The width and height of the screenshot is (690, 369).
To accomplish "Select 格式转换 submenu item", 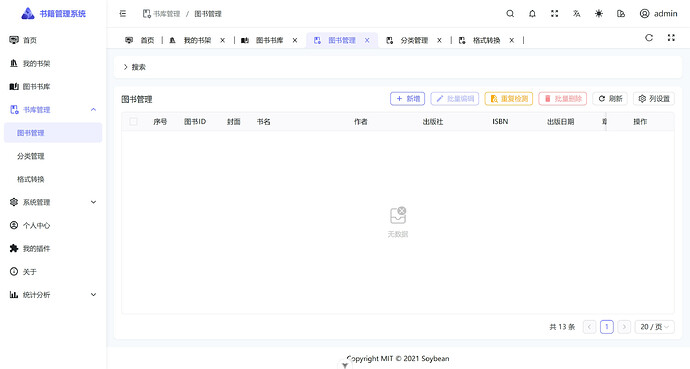I will click(53, 179).
